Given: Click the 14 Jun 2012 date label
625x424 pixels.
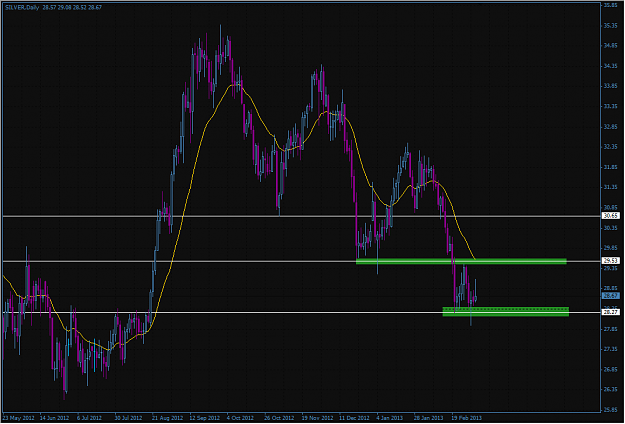Looking at the screenshot, I should (x=55, y=418).
